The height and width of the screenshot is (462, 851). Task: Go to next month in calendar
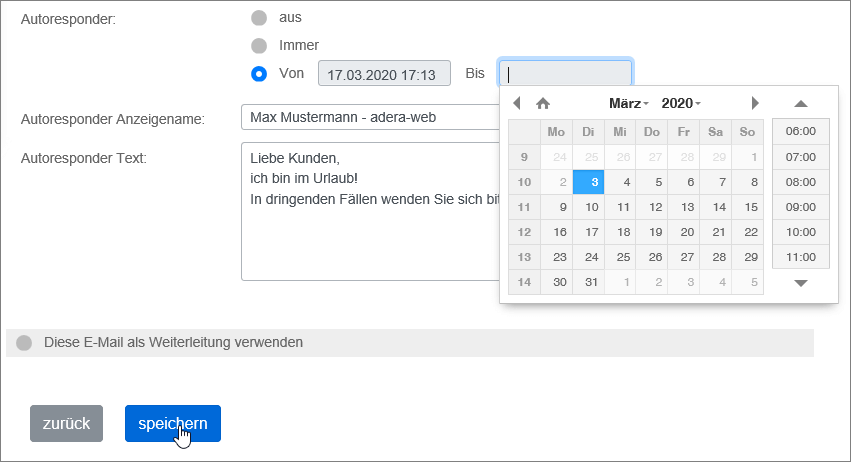click(755, 103)
